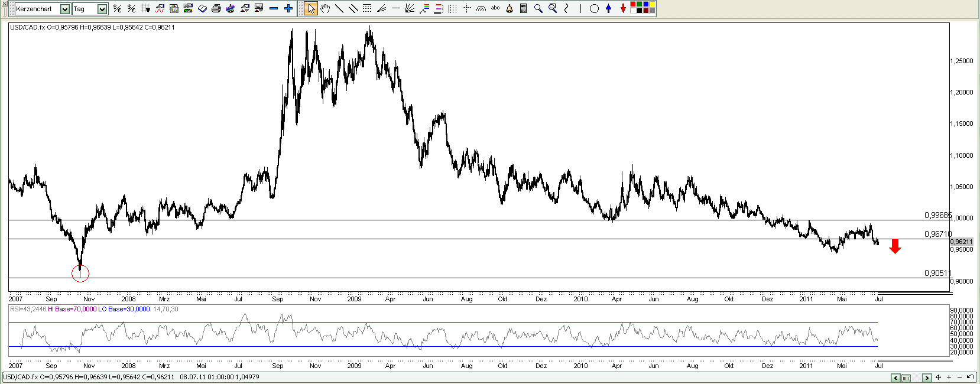The width and height of the screenshot is (980, 384).
Task: Pick the red color swatch
Action: pyautogui.click(x=633, y=5)
